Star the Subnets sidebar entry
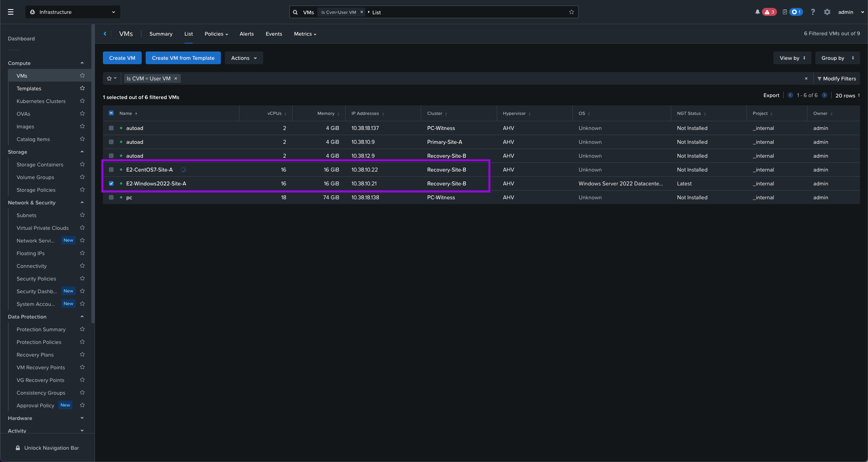 point(82,215)
